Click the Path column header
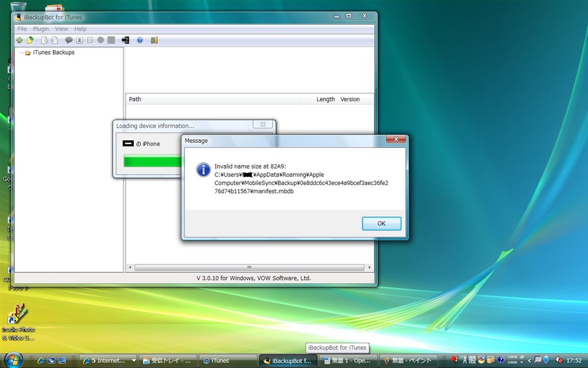The height and width of the screenshot is (368, 588). coord(214,99)
